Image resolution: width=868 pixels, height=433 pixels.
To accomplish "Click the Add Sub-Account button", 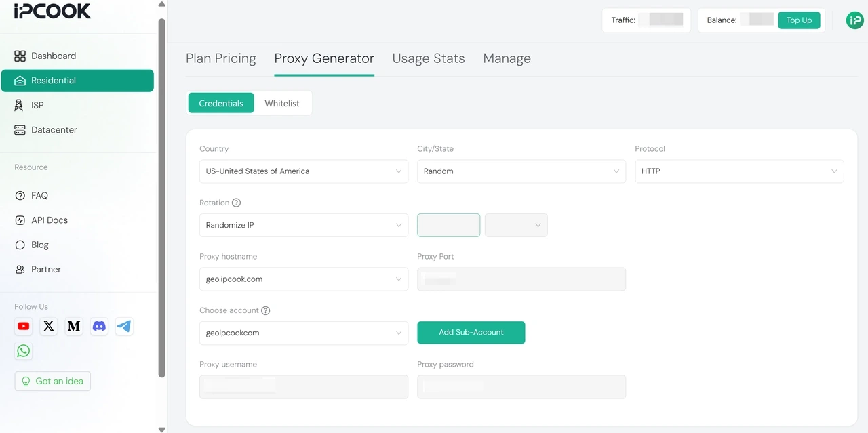I will point(471,333).
